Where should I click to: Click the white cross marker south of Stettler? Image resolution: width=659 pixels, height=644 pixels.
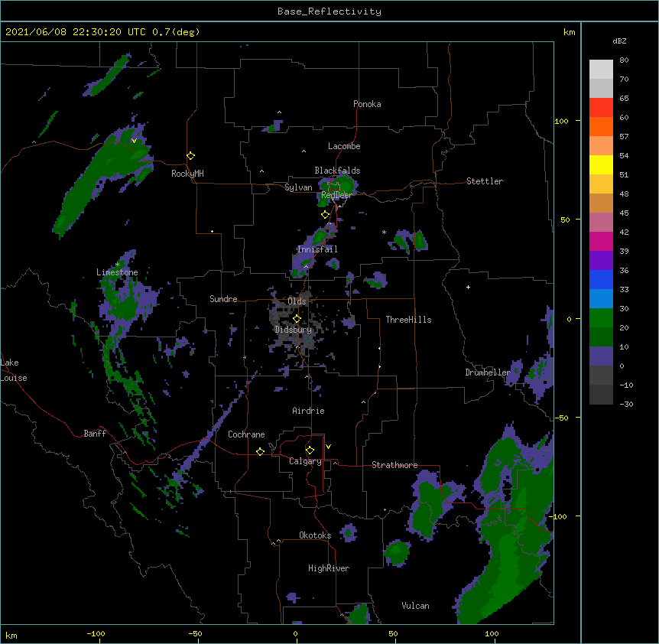[468, 287]
